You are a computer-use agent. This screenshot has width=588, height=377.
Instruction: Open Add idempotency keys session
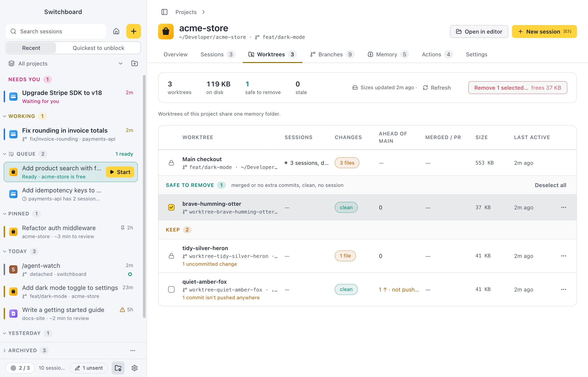point(71,194)
